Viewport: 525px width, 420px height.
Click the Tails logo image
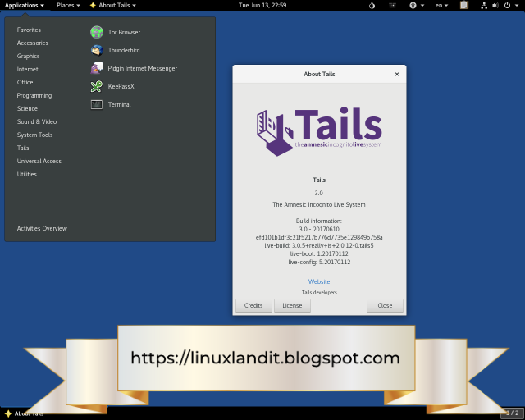pyautogui.click(x=319, y=131)
